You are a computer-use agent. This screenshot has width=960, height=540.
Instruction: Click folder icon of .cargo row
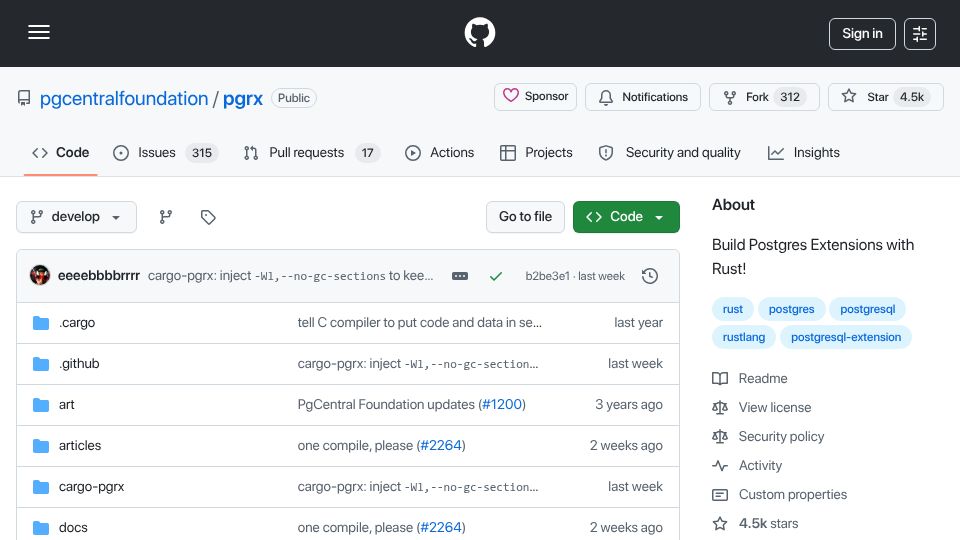point(41,323)
